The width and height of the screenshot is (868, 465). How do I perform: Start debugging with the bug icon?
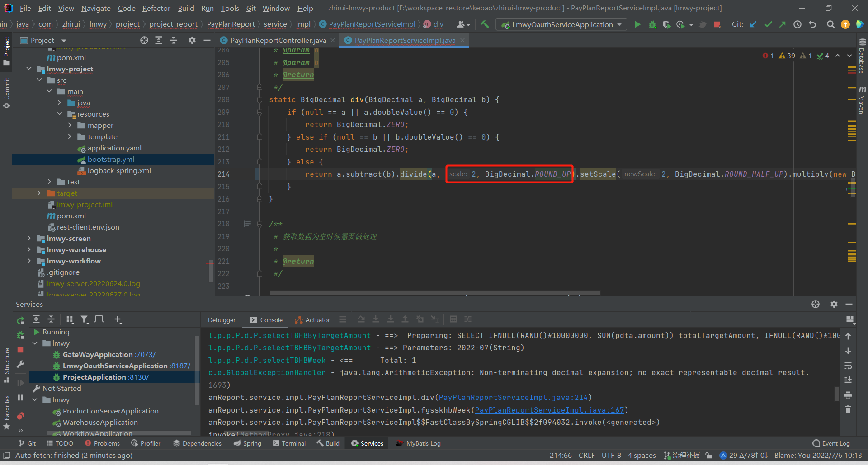pyautogui.click(x=652, y=24)
